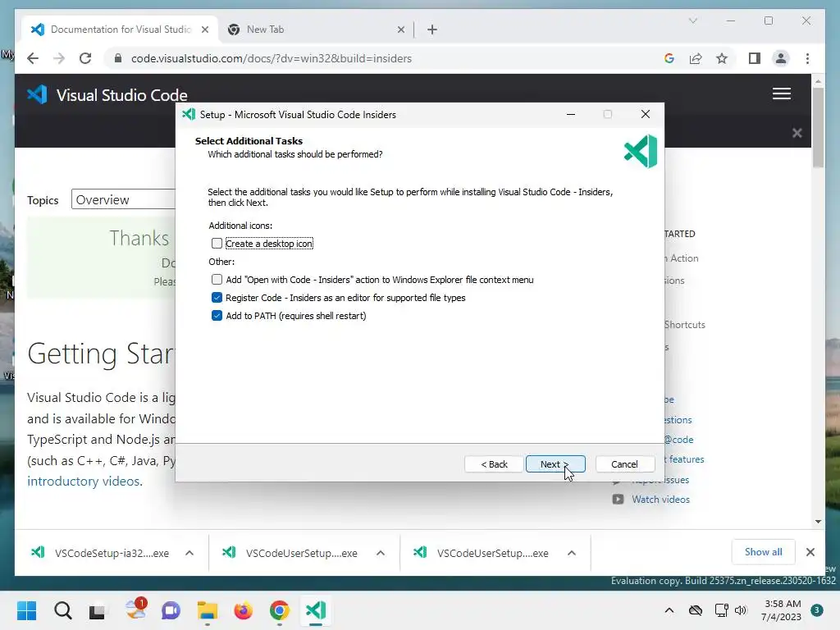The image size is (840, 630).
Task: Open the Topics Overview dropdown
Action: point(124,199)
